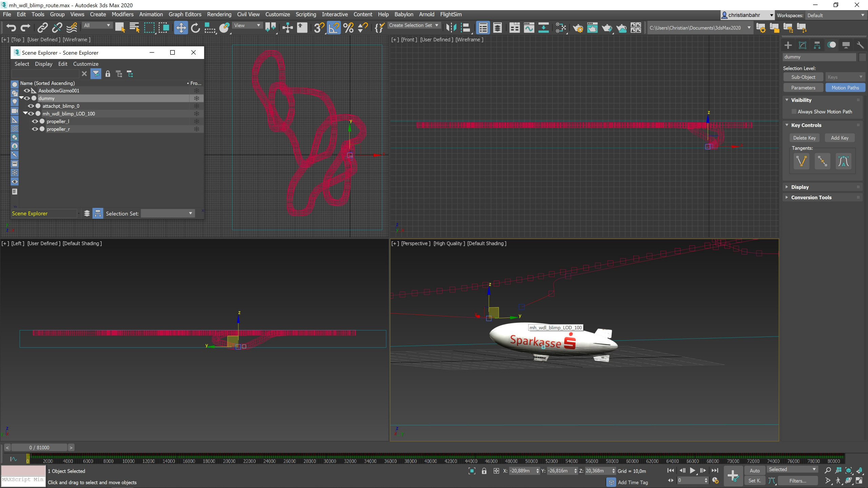Screen dimensions: 868x488
Task: Open the Align tool icon
Action: (466, 27)
